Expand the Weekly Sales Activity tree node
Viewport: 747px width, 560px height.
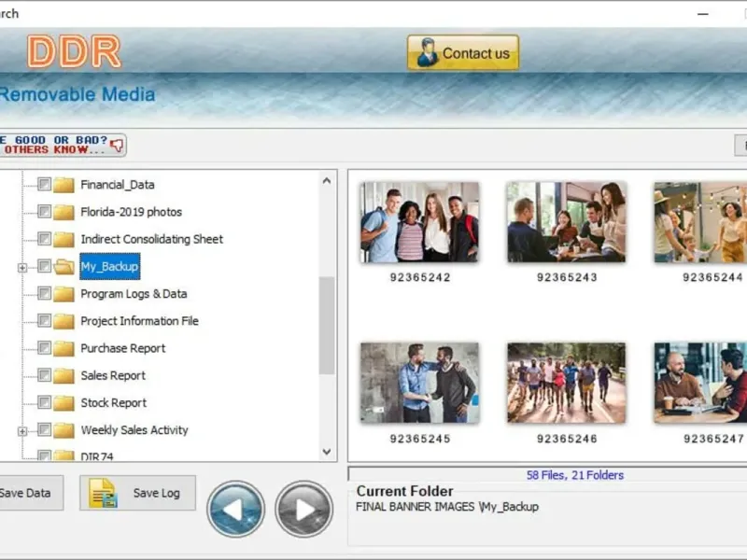(x=21, y=431)
